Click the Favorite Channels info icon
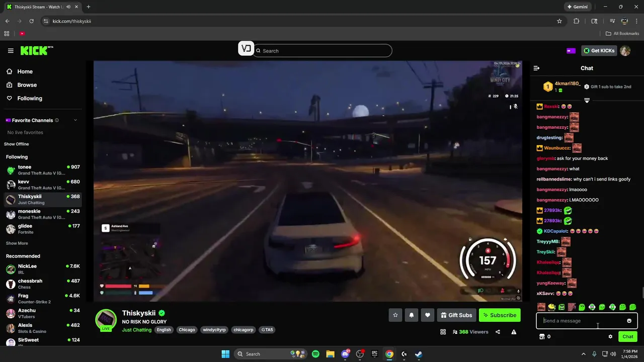 pyautogui.click(x=57, y=120)
